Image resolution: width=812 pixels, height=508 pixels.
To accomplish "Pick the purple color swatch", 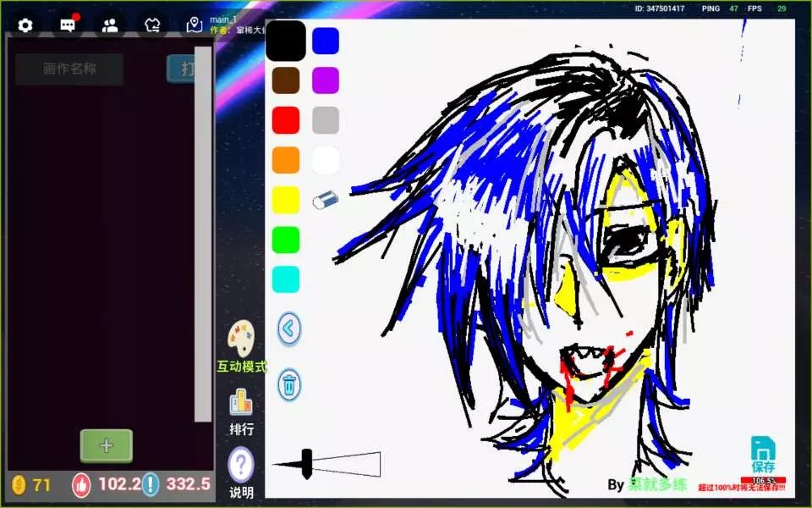I will tap(326, 80).
